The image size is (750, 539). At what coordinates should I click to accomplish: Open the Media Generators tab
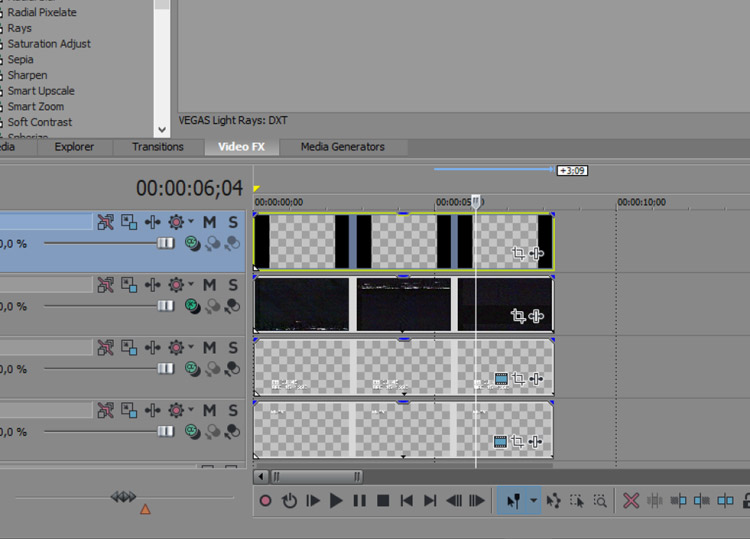(342, 147)
